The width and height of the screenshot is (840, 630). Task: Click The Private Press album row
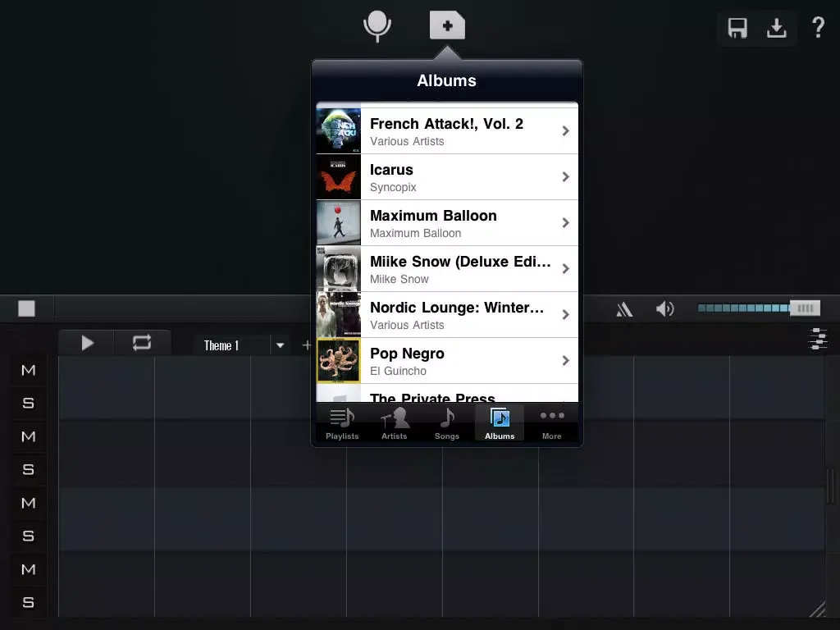447,393
